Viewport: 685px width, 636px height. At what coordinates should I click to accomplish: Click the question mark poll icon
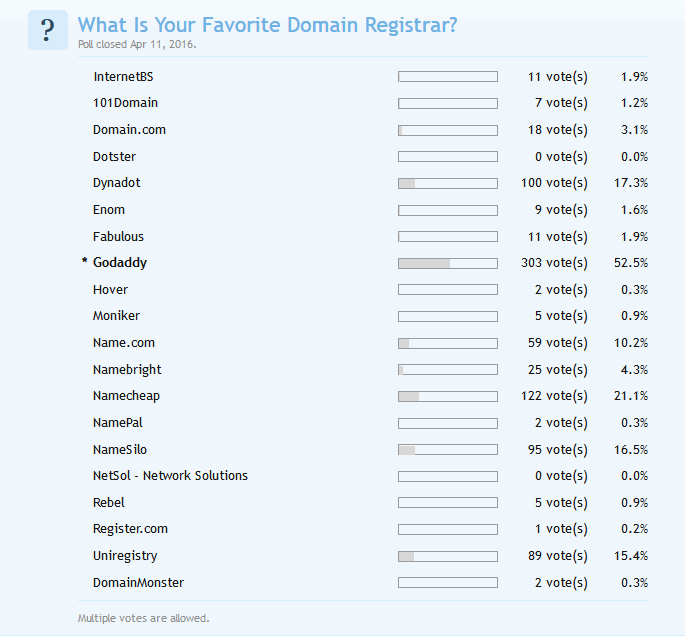(x=47, y=30)
